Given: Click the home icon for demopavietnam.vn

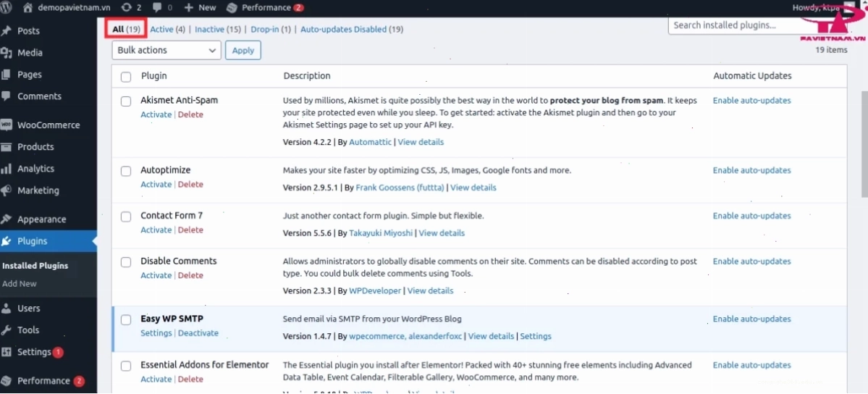Looking at the screenshot, I should (29, 8).
